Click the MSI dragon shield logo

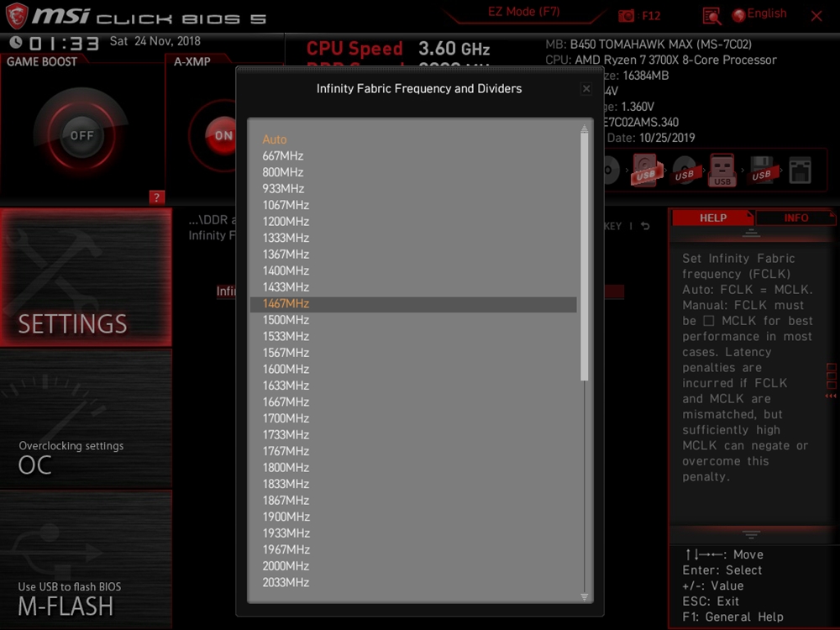point(16,15)
